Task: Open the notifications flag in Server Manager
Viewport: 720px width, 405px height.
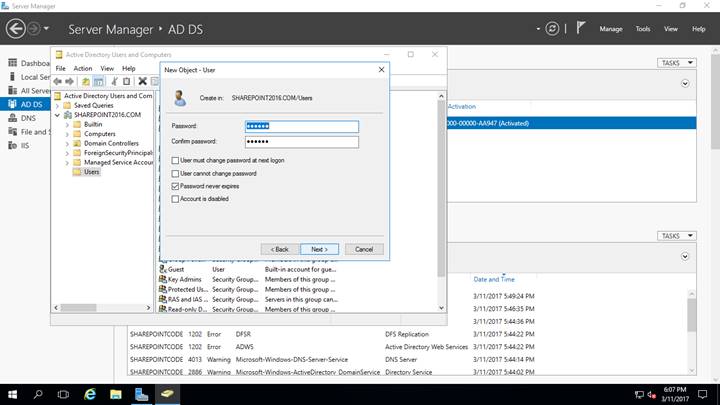Action: point(581,28)
